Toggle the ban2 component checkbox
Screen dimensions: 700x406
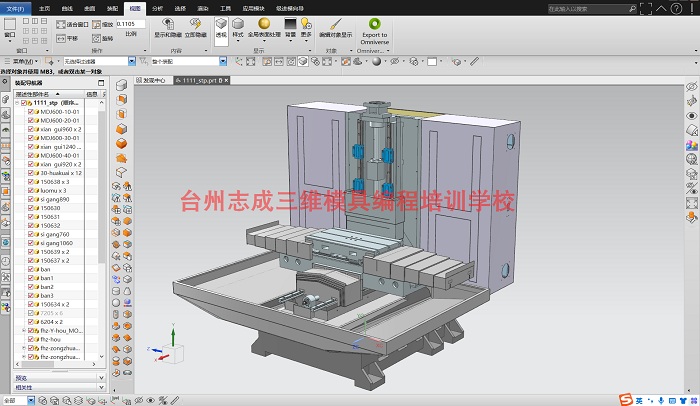pyautogui.click(x=31, y=287)
